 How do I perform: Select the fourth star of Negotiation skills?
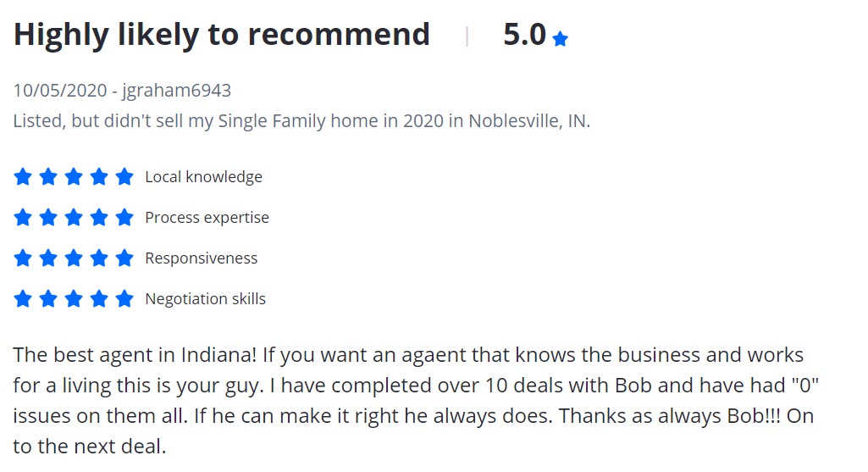99,298
